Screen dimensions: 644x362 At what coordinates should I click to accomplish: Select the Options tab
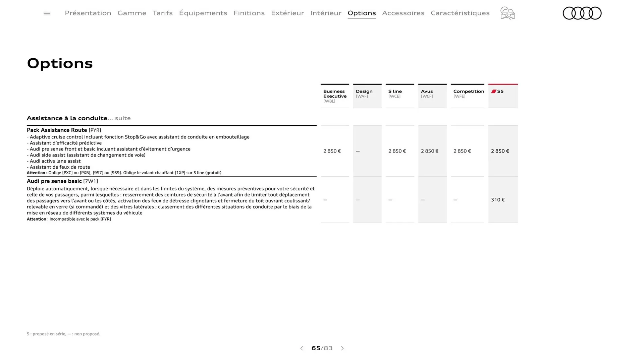pyautogui.click(x=362, y=13)
